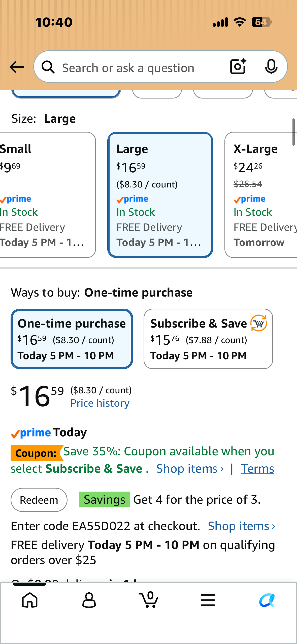
Task: Open the shopping cart icon
Action: [x=149, y=599]
